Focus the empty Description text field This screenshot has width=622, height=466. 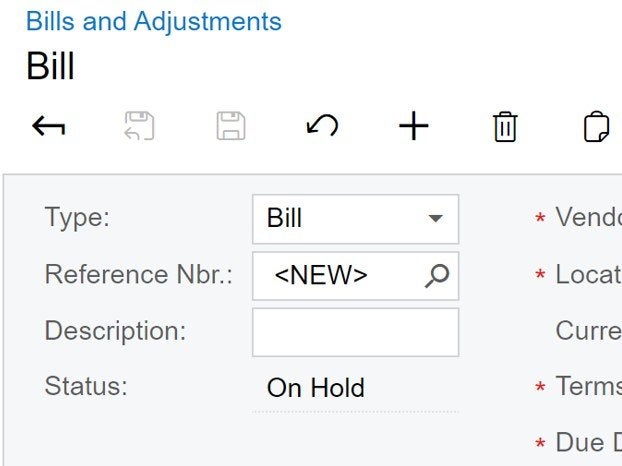click(355, 332)
